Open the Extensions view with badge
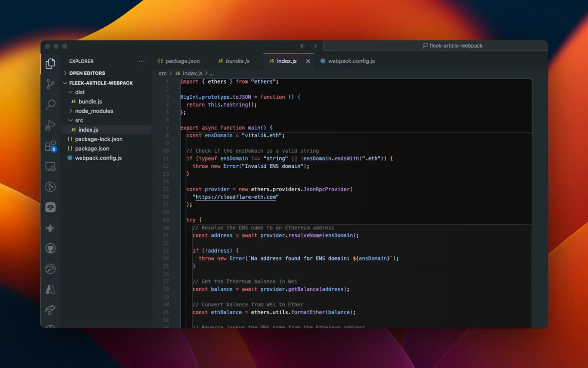This screenshot has width=588, height=368. coord(50,146)
